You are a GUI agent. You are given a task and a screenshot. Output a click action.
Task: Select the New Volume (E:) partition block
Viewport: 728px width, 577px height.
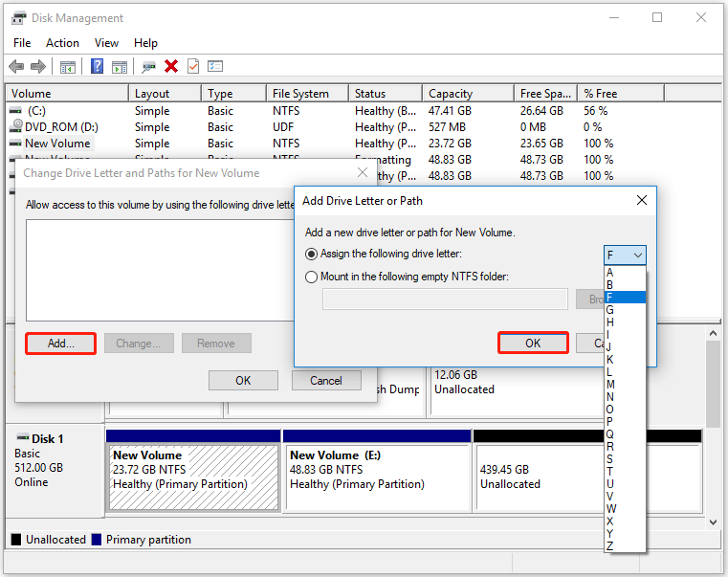pos(376,470)
